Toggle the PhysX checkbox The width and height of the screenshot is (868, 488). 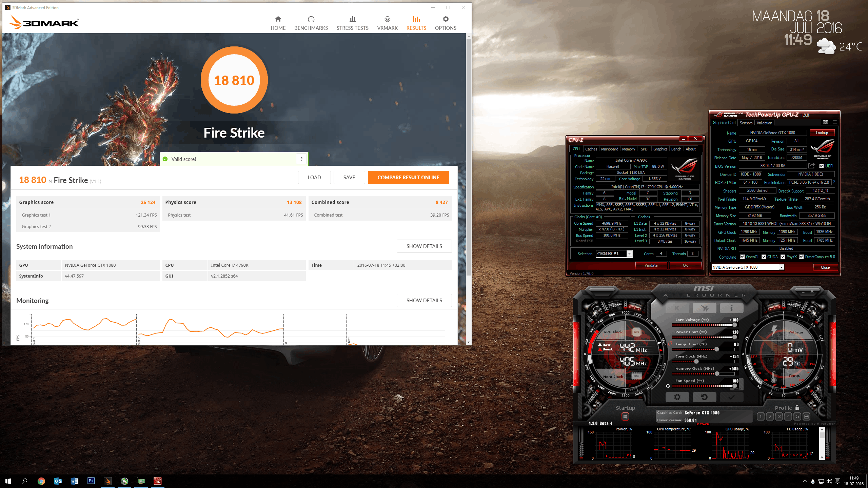pos(783,257)
